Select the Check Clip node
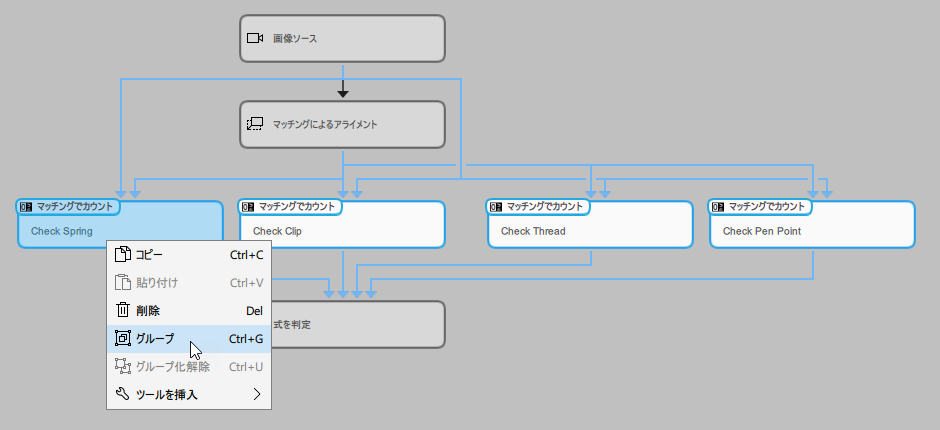Viewport: 940px width, 430px height. 342,231
